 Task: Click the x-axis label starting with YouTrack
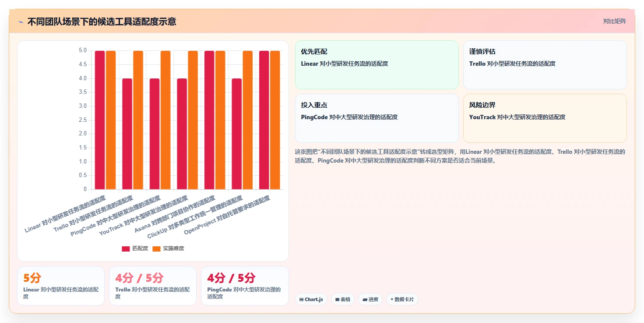(x=144, y=216)
